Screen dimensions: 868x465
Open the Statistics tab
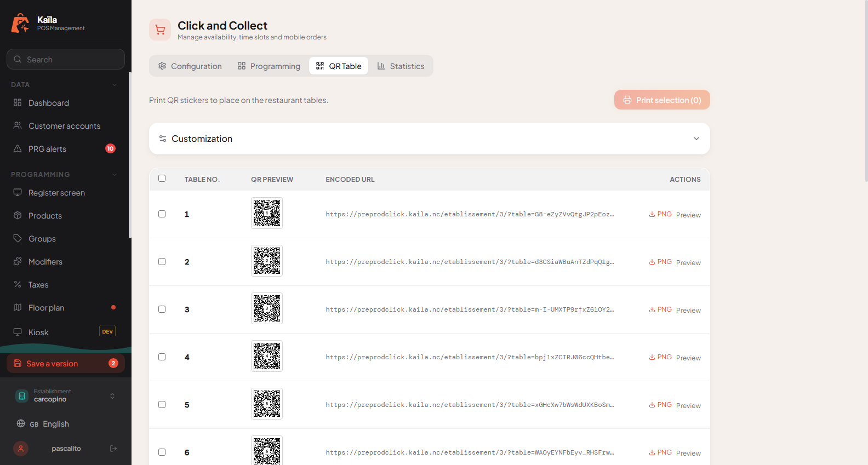[401, 66]
